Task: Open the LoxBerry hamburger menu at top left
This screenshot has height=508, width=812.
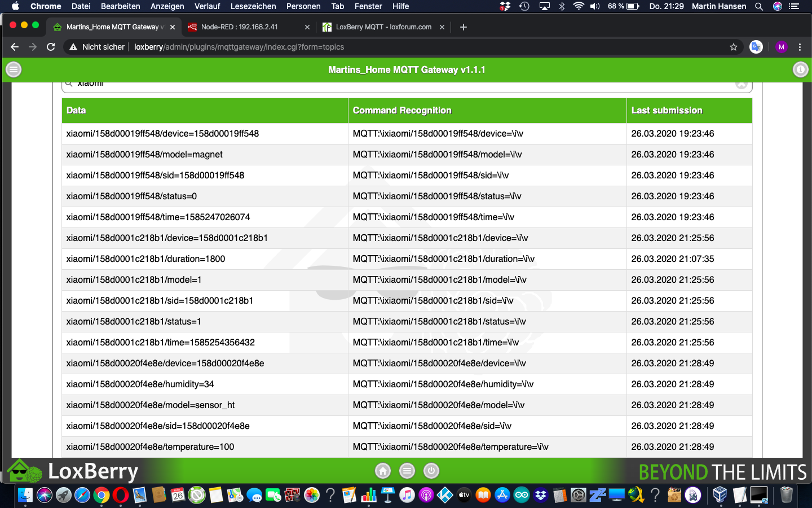Action: click(14, 69)
